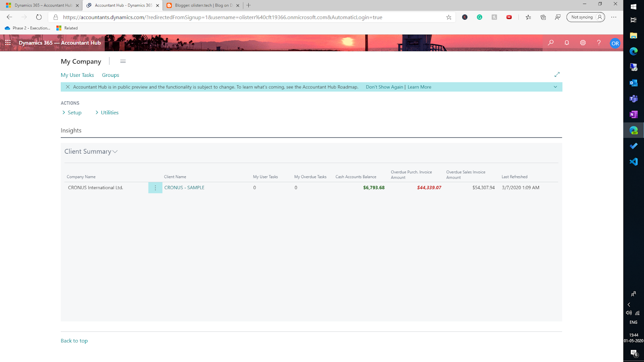
Task: Launch Outlook from the taskbar
Action: pyautogui.click(x=634, y=83)
